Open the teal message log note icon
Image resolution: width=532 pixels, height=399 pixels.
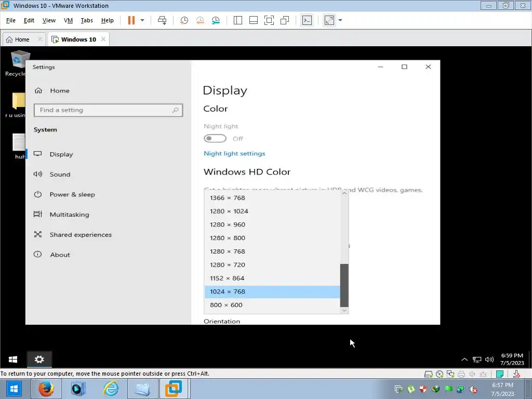[499, 374]
